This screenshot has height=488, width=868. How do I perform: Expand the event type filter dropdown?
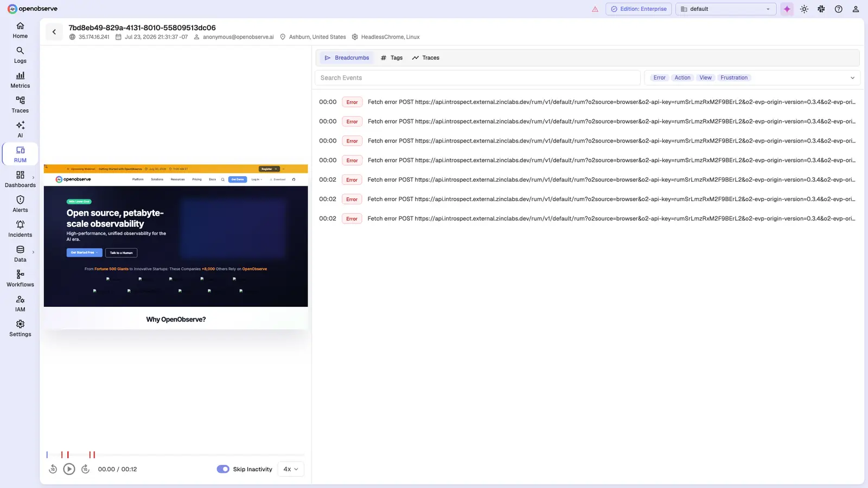pyautogui.click(x=852, y=78)
